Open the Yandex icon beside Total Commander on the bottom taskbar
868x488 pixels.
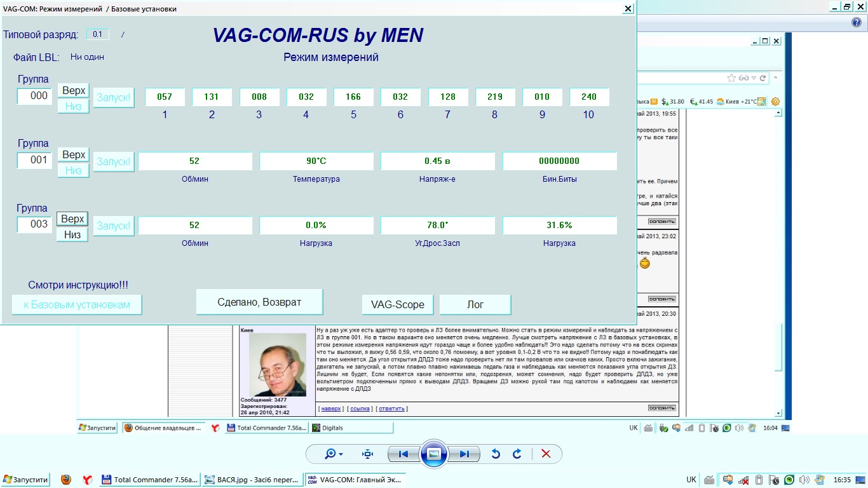click(87, 480)
